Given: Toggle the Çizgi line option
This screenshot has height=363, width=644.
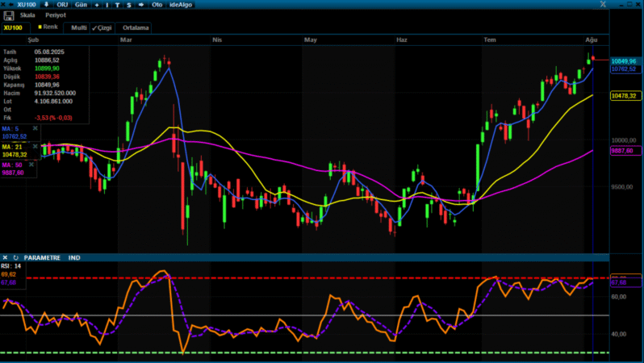Looking at the screenshot, I should 102,28.
